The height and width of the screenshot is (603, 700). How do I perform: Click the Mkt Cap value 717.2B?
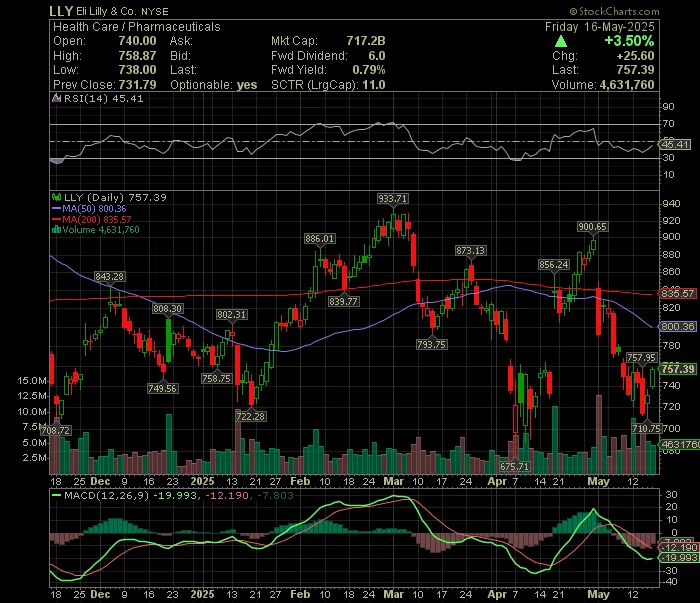366,41
